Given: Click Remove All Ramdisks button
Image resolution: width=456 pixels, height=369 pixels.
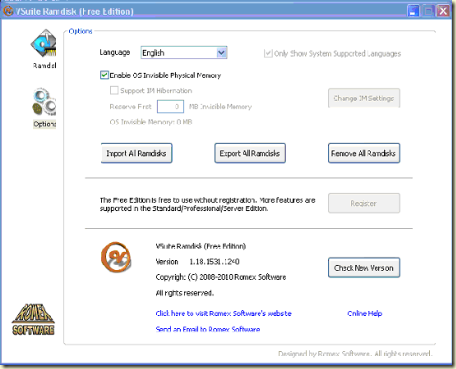Looking at the screenshot, I should (x=364, y=153).
